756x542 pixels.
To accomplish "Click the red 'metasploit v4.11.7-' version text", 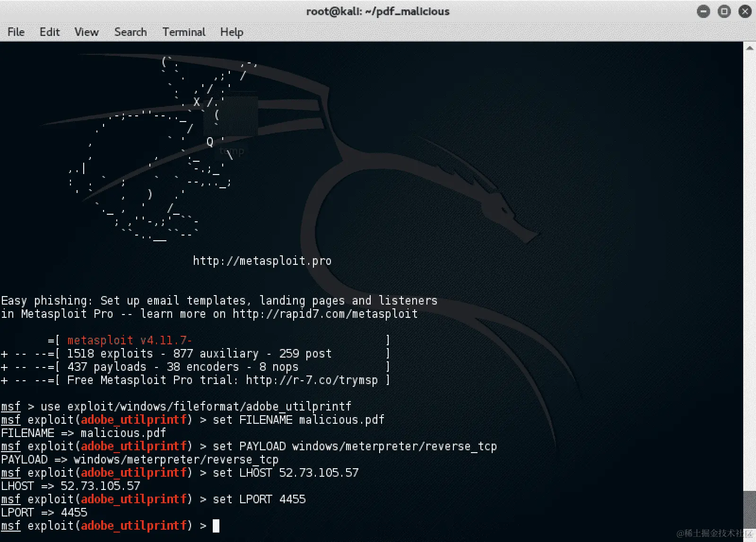I will tap(130, 340).
